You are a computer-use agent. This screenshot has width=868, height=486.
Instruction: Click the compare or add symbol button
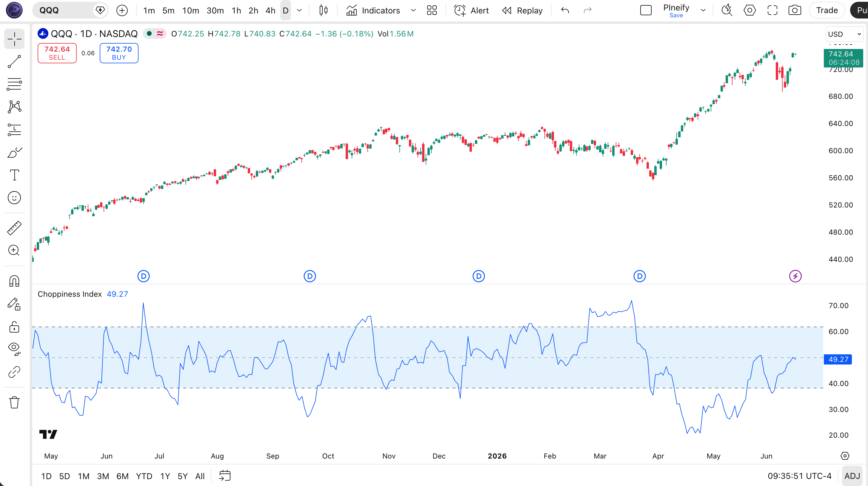pyautogui.click(x=122, y=10)
